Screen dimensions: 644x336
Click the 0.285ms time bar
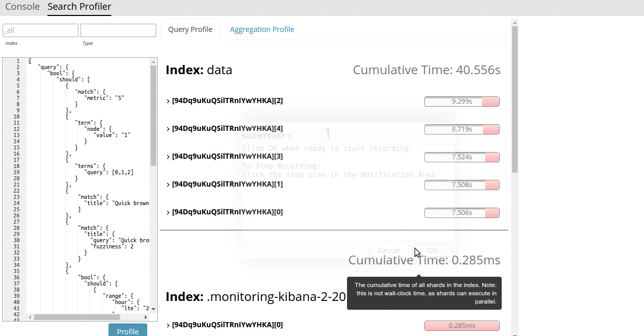462,326
